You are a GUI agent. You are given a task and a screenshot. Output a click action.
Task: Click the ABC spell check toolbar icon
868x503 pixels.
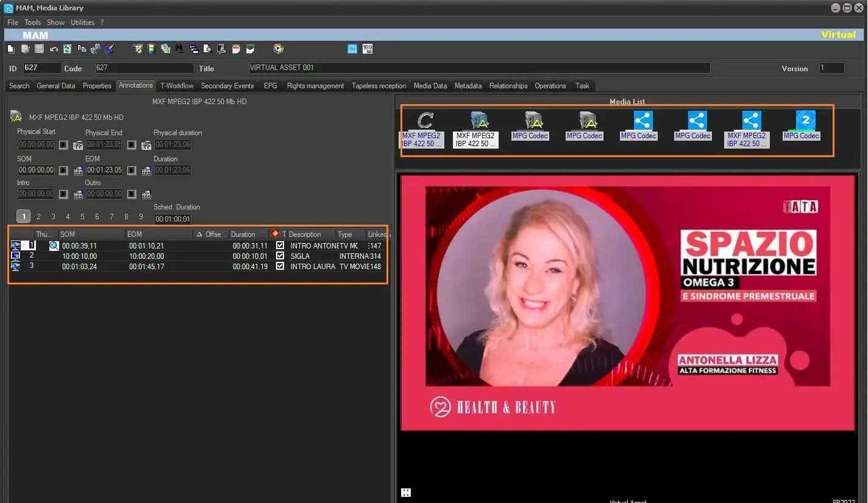[236, 49]
